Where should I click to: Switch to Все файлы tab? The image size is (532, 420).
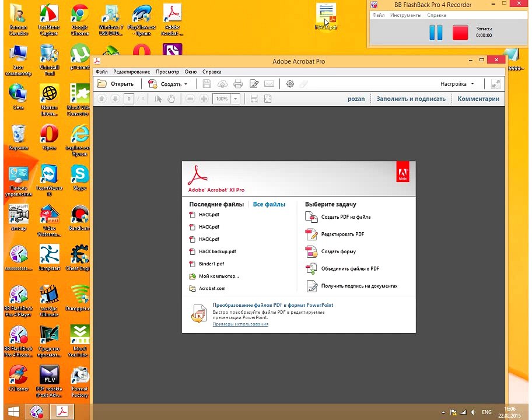point(269,204)
